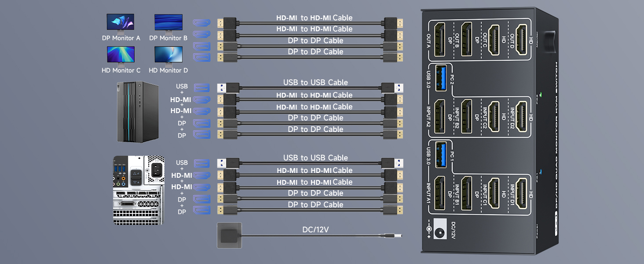Click the rear-panel PC's "USB to USB Cable" text
The height and width of the screenshot is (264, 644).
pyautogui.click(x=315, y=158)
